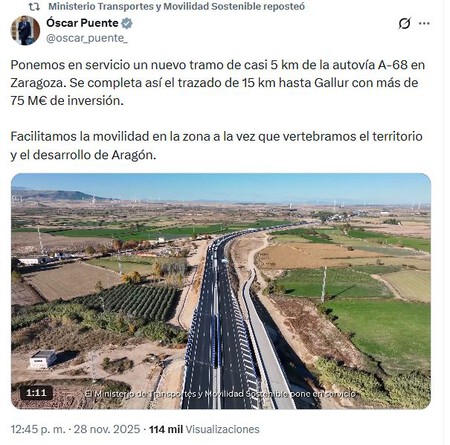Click the repost arrows icon above the tweet
Image resolution: width=450 pixels, height=445 pixels.
[x=34, y=7]
